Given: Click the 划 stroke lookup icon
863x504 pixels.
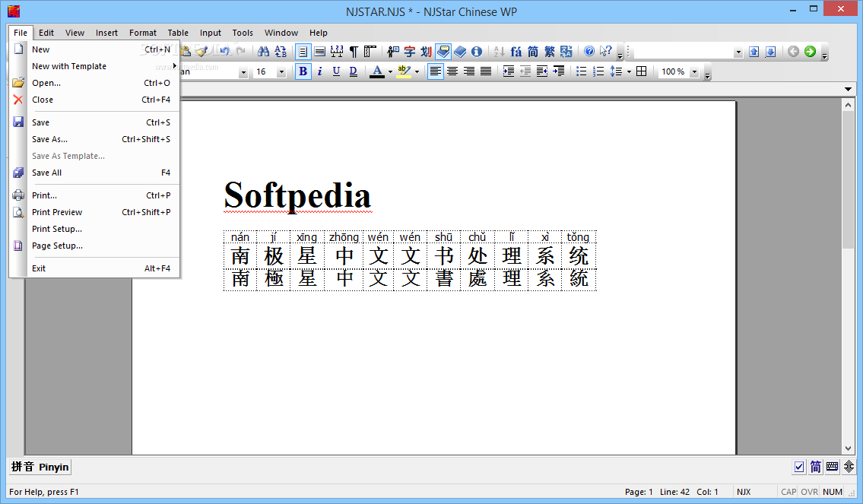Looking at the screenshot, I should click(x=427, y=52).
